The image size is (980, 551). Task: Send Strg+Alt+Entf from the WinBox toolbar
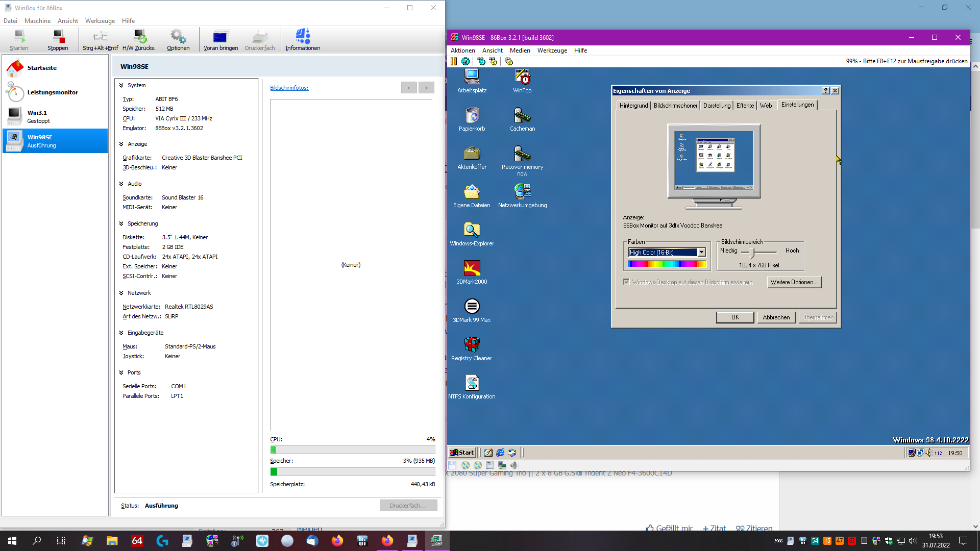pos(100,40)
